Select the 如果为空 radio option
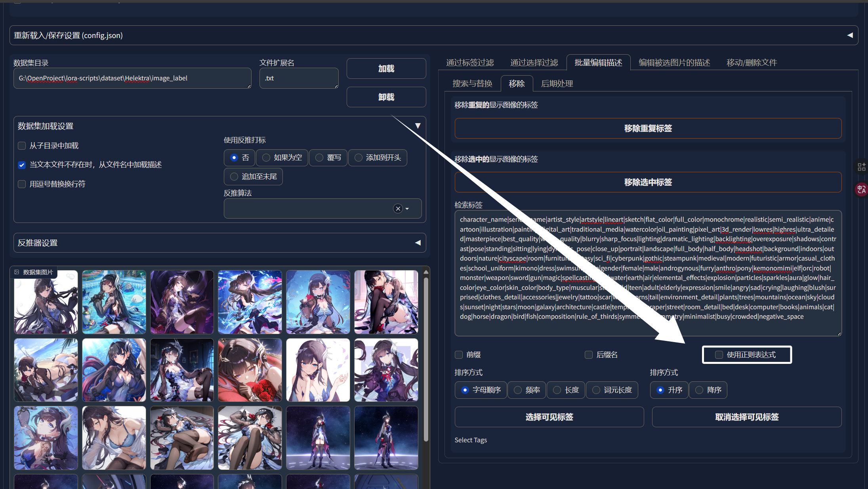The width and height of the screenshot is (868, 489). [282, 158]
